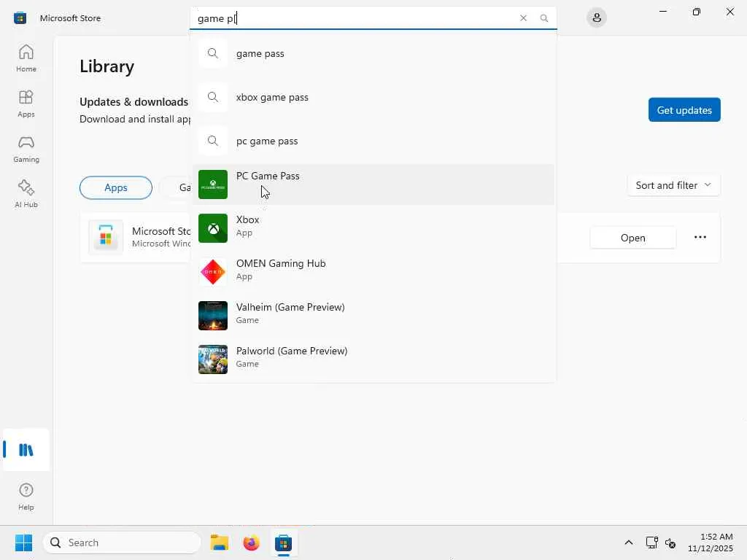747x560 pixels.
Task: Choose 'xbox game pass' search suggestion
Action: [373, 97]
